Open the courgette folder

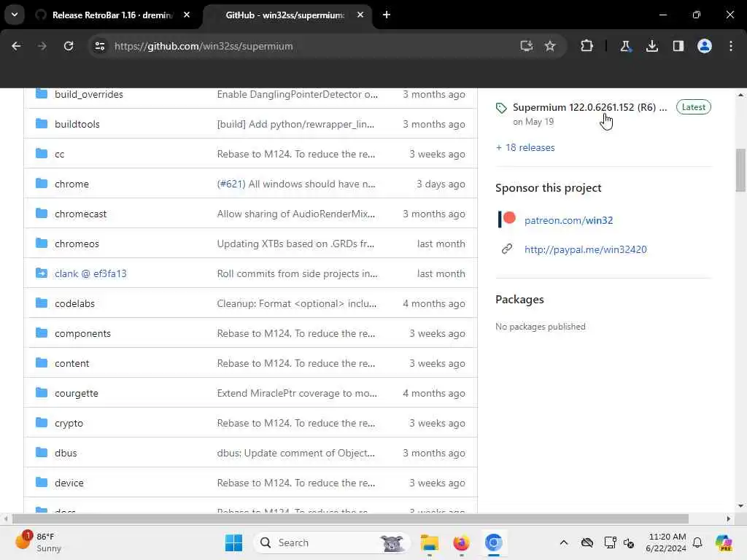76,393
